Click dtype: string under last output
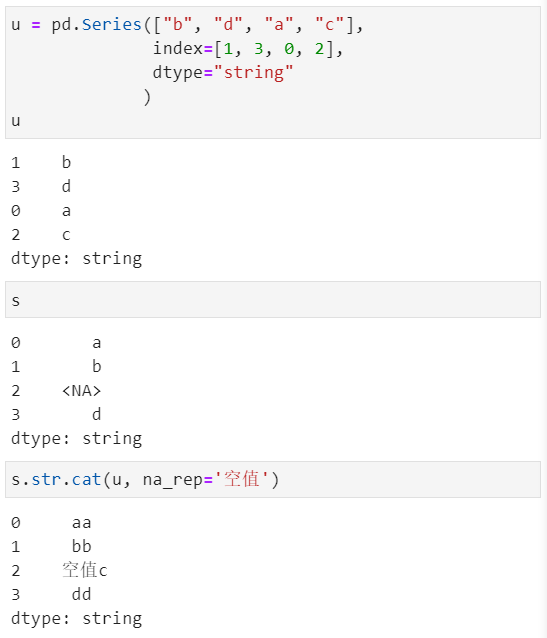This screenshot has width=547, height=638. [x=77, y=618]
